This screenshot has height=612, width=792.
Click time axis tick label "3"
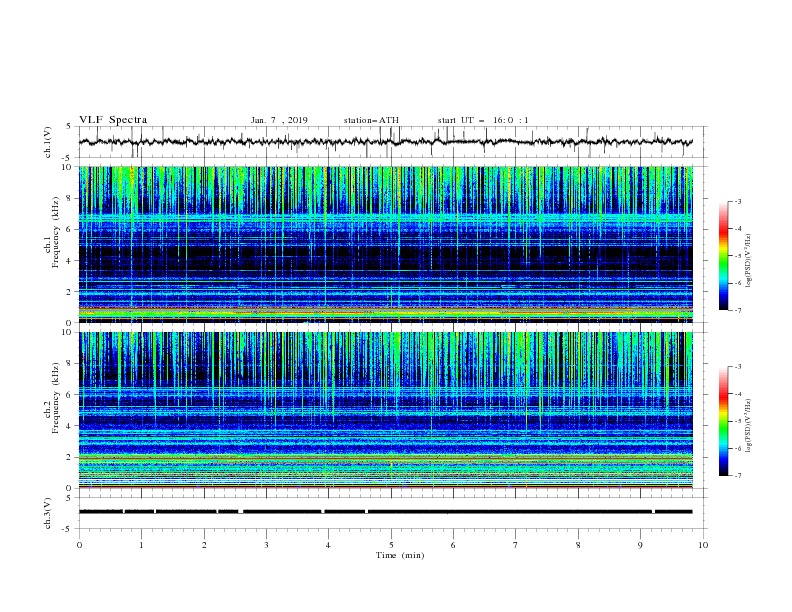[266, 545]
